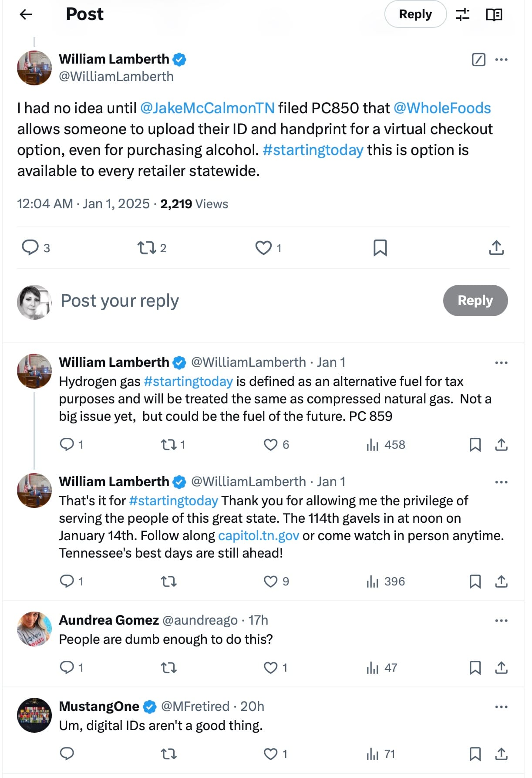Screen dimensions: 532x778
Task: Open MustangOne's profile avatar
Action: coord(34,715)
